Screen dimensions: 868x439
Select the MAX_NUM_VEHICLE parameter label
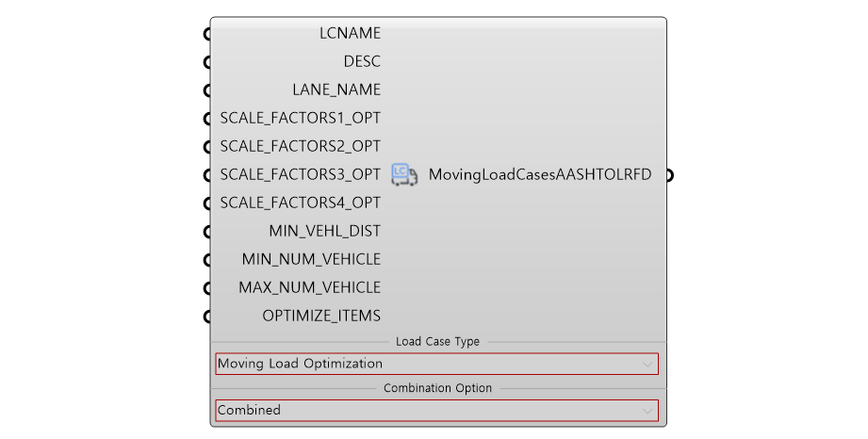pos(309,287)
